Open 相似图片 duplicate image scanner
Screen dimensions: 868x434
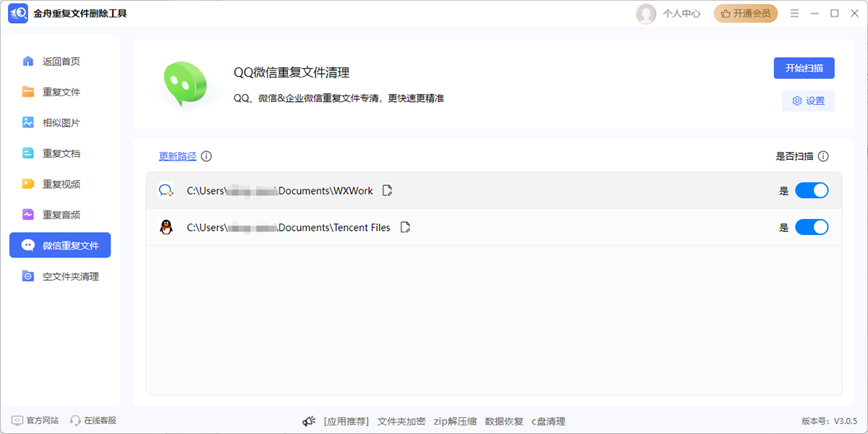[x=60, y=122]
